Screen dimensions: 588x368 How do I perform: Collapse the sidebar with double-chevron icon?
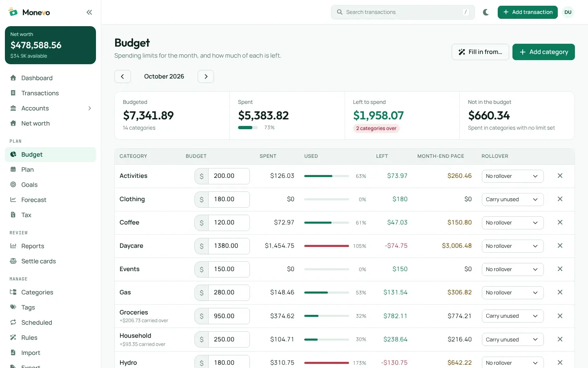pos(89,12)
